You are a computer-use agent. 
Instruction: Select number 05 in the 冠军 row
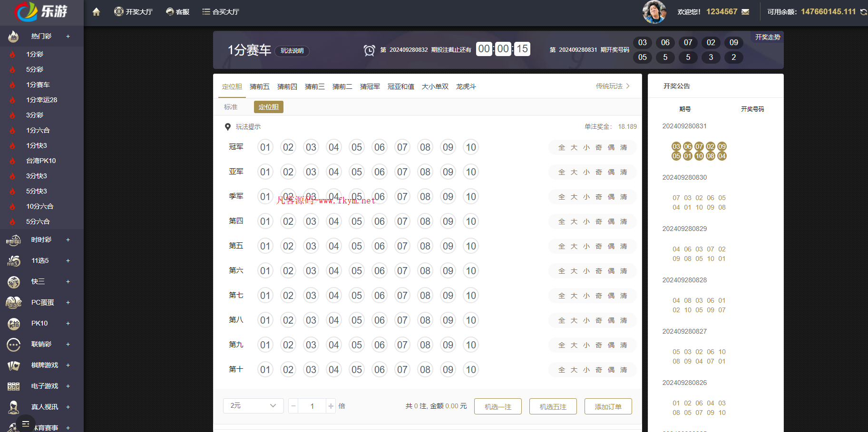(x=357, y=147)
